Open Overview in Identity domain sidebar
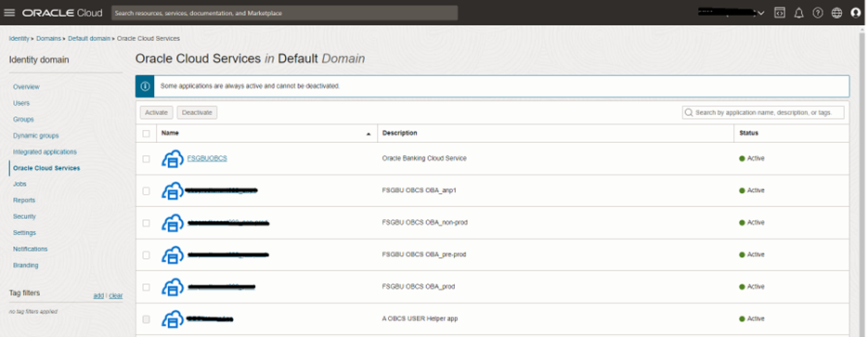 point(26,87)
